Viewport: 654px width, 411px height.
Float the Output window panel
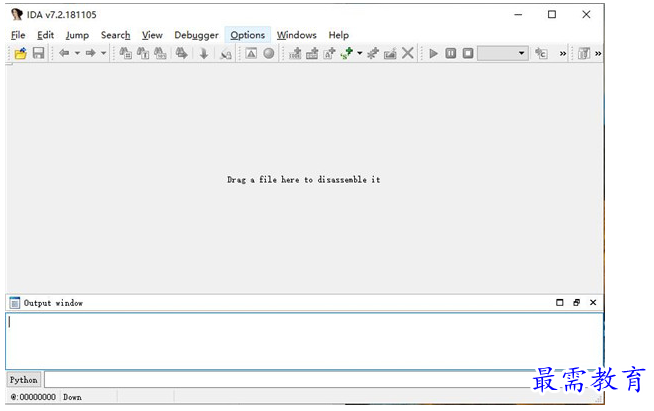click(576, 303)
